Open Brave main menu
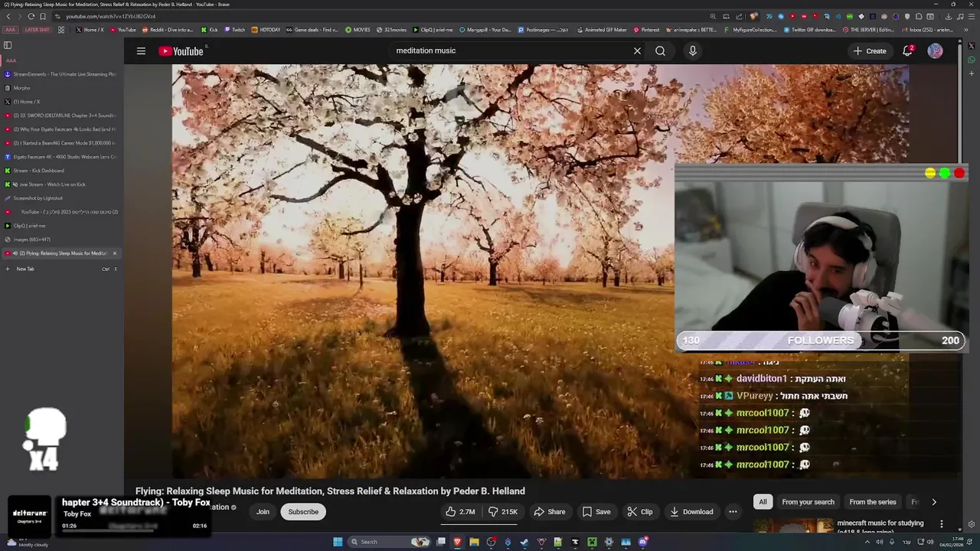 tap(971, 16)
